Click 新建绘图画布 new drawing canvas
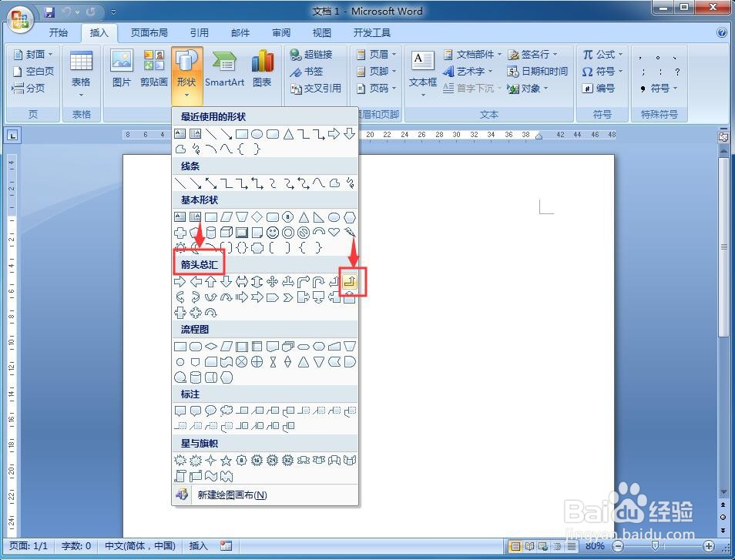 [x=265, y=495]
